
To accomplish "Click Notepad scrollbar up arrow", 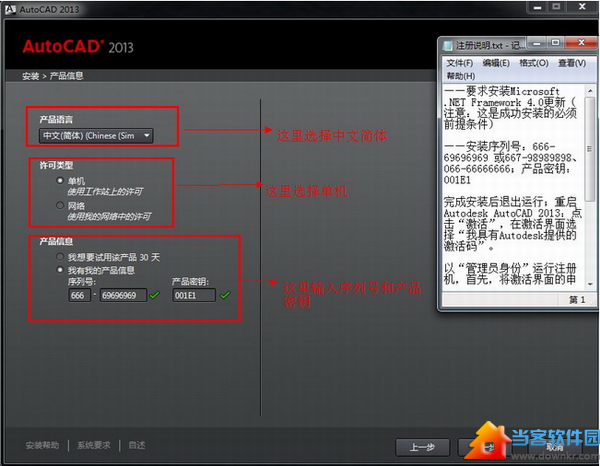I will (590, 91).
